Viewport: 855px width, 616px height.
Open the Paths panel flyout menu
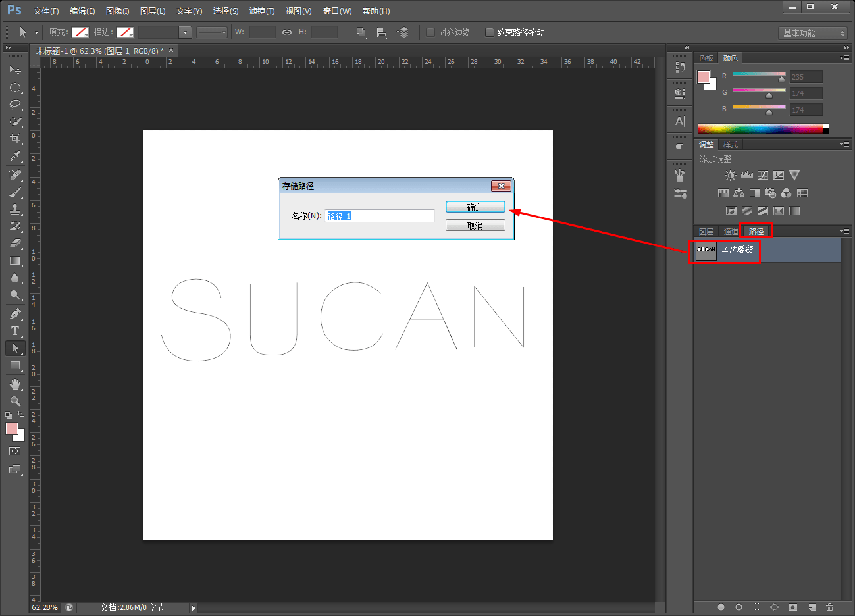[x=844, y=232]
